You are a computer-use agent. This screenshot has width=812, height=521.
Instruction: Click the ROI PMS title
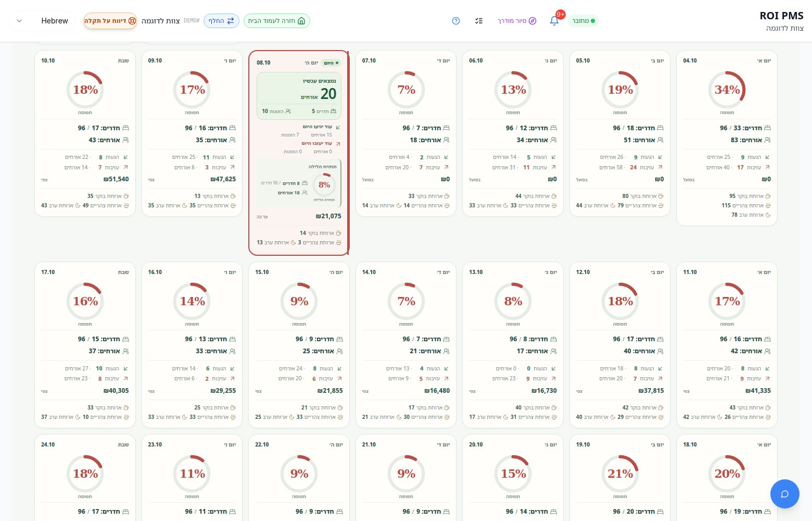coord(781,16)
